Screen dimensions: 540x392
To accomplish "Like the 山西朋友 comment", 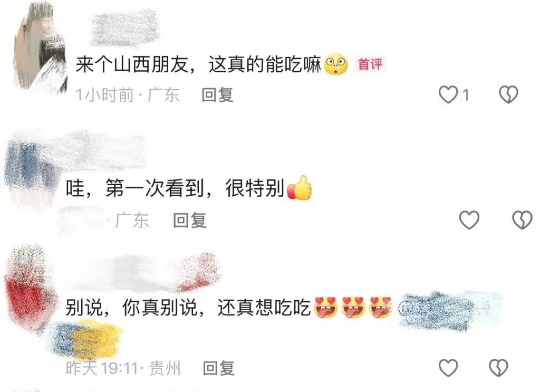I will pyautogui.click(x=448, y=95).
